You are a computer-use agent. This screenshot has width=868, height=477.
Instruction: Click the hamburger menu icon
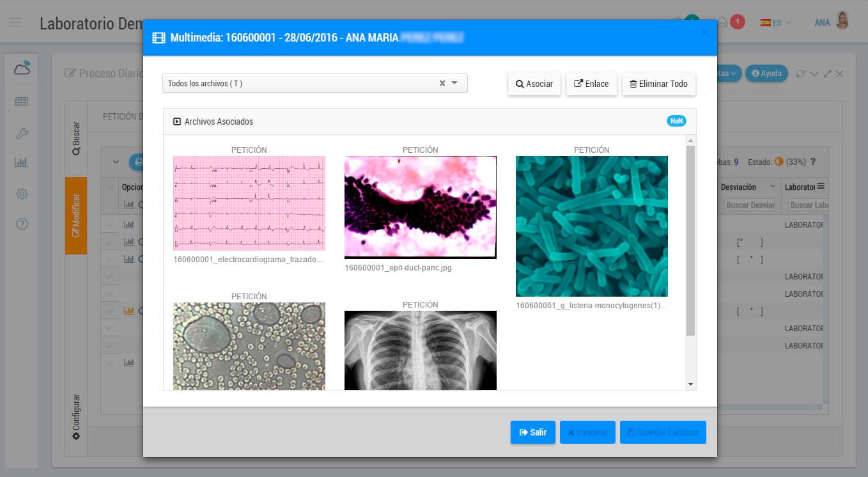(15, 23)
